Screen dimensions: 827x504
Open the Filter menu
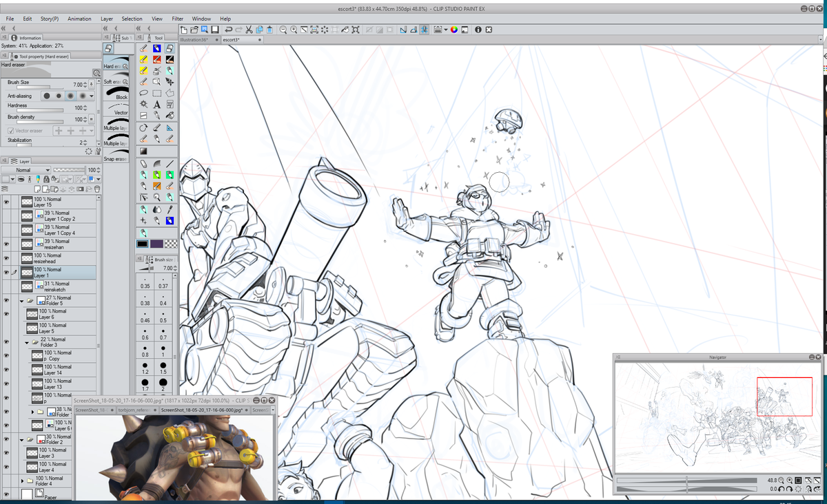(178, 19)
